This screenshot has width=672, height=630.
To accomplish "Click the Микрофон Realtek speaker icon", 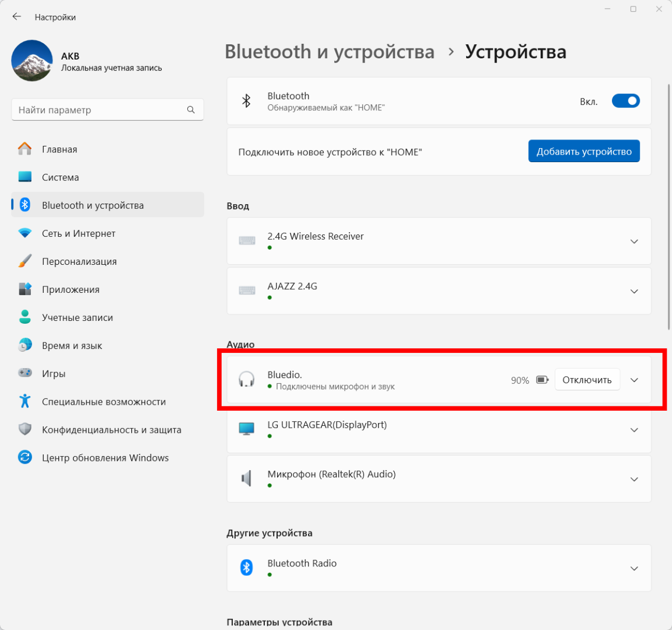I will click(246, 478).
